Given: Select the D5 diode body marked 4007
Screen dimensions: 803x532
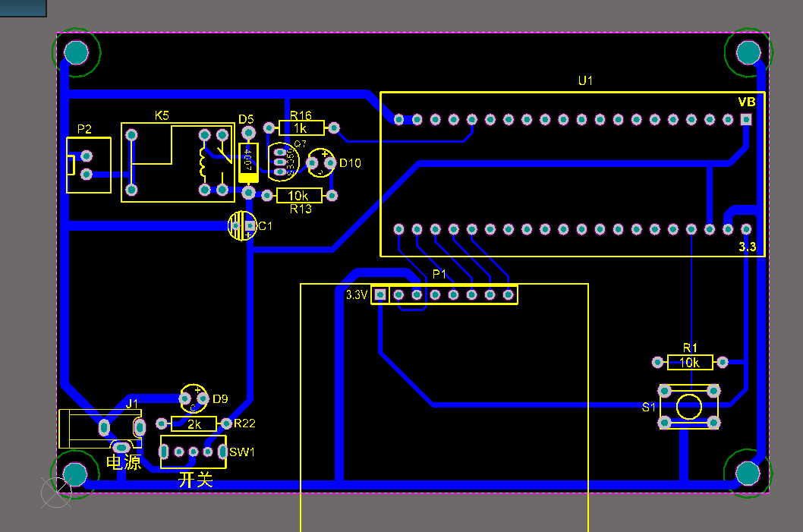Looking at the screenshot, I should tap(248, 163).
